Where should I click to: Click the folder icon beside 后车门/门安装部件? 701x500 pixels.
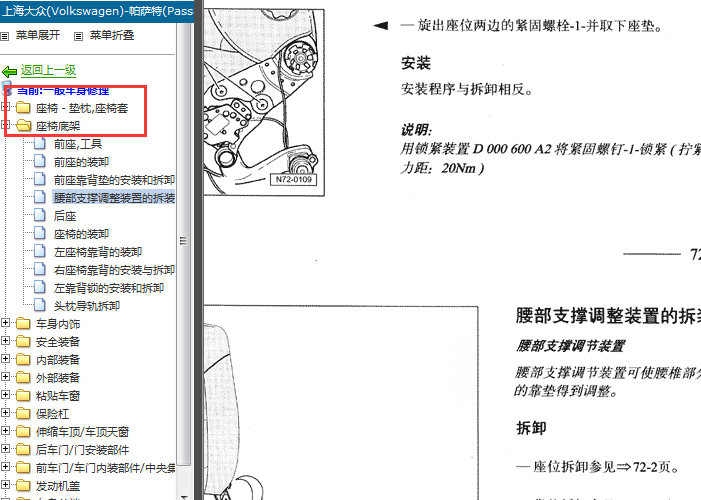pos(23,449)
